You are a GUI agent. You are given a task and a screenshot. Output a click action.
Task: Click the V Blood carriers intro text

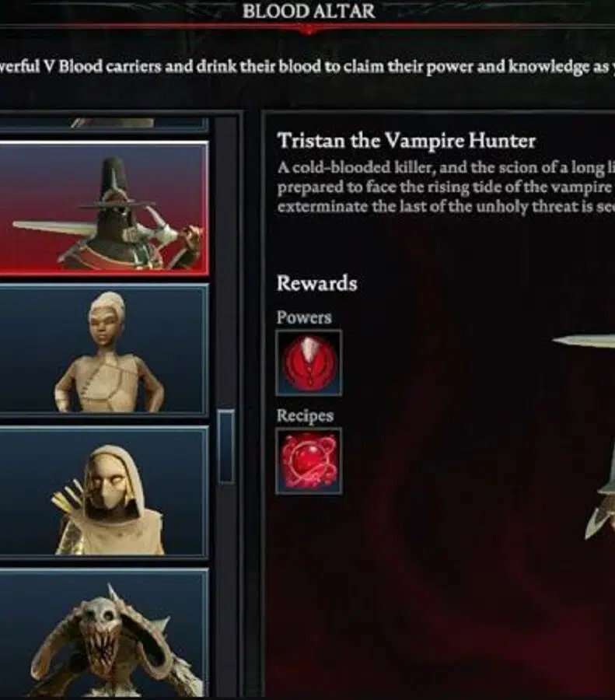(308, 67)
